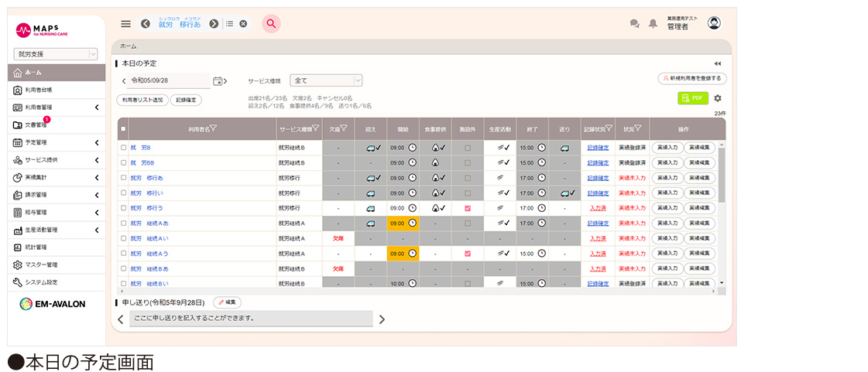Open the user profile avatar
This screenshot has width=868, height=372.
tap(714, 22)
